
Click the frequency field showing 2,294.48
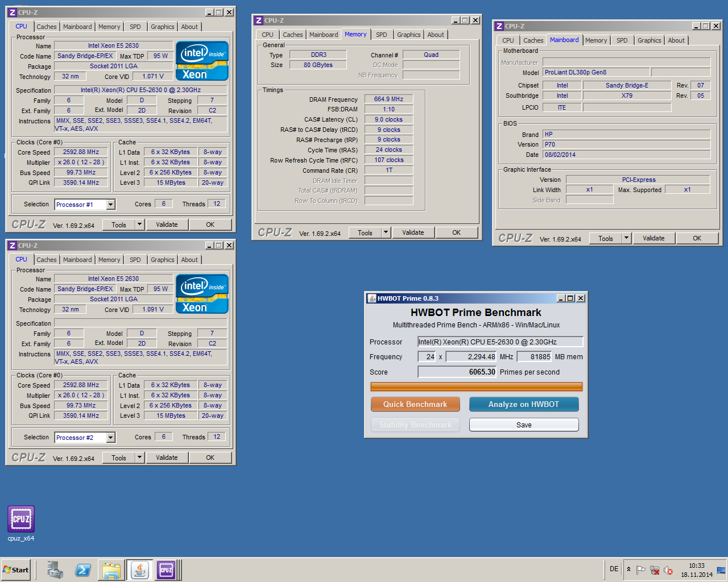[x=471, y=357]
